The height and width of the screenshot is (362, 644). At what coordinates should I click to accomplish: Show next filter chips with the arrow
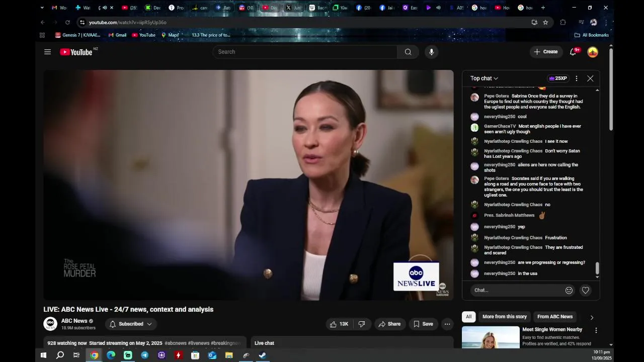(592, 317)
